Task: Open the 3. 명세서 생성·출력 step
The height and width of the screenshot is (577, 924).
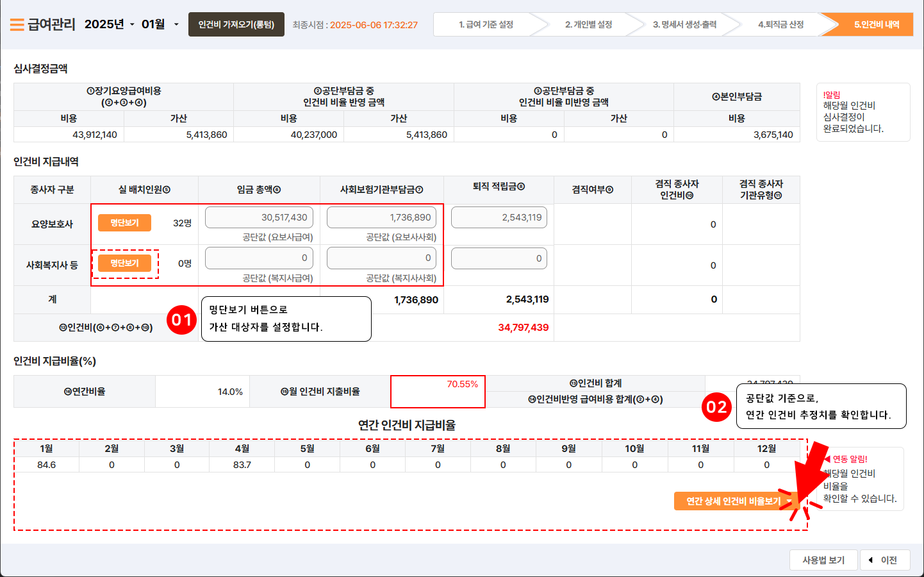Action: click(684, 24)
